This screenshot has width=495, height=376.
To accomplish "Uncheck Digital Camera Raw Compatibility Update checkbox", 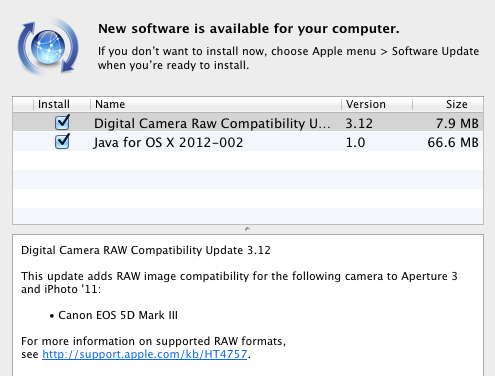I will [62, 122].
